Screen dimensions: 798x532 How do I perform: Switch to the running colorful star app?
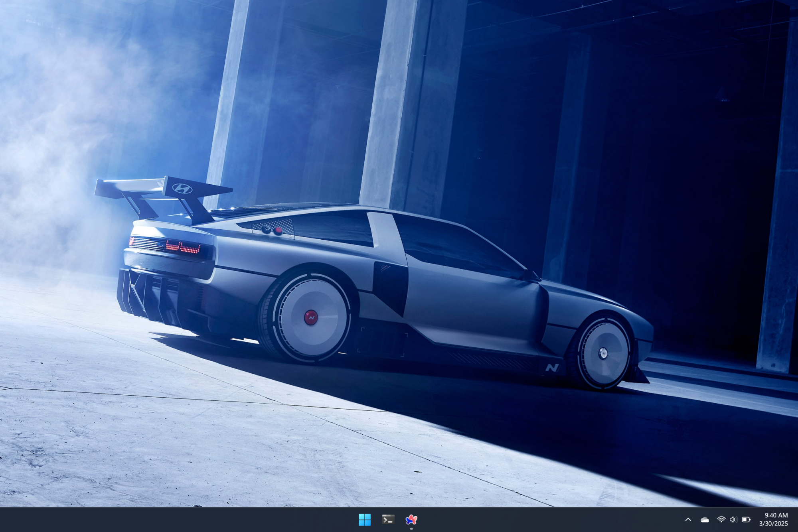(x=411, y=519)
